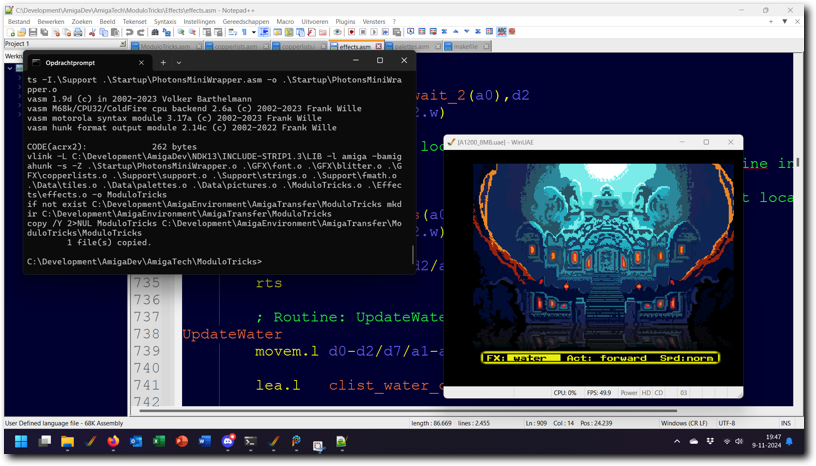Close the effects.asm tab
Screen dimensions: 816x466
point(379,46)
